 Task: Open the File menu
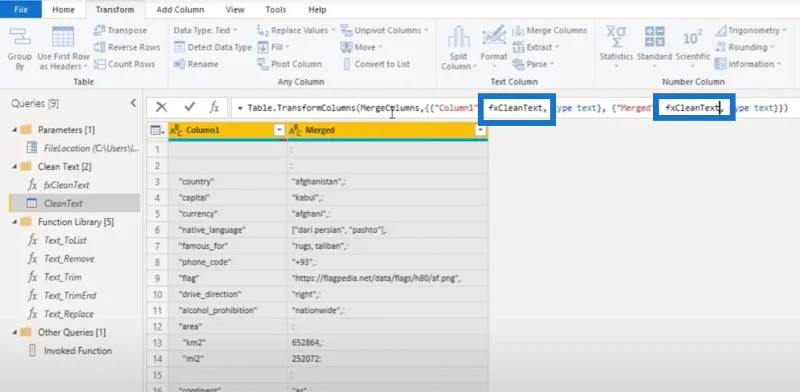[x=21, y=9]
